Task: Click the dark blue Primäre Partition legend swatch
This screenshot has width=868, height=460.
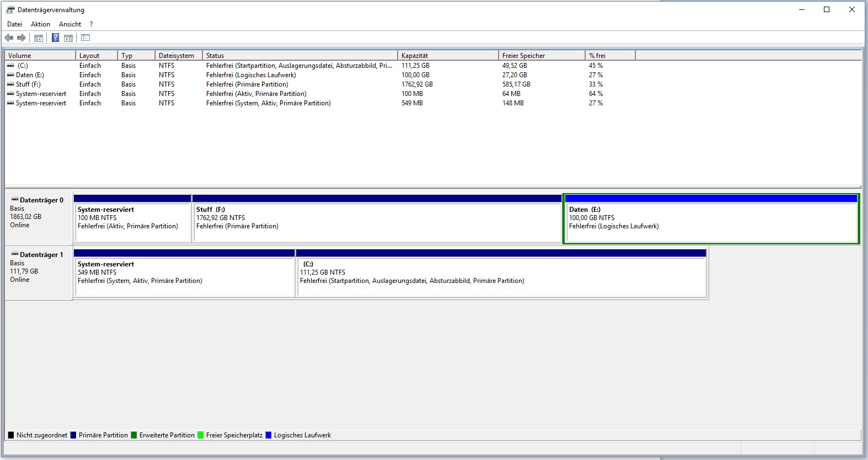Action: coord(73,435)
